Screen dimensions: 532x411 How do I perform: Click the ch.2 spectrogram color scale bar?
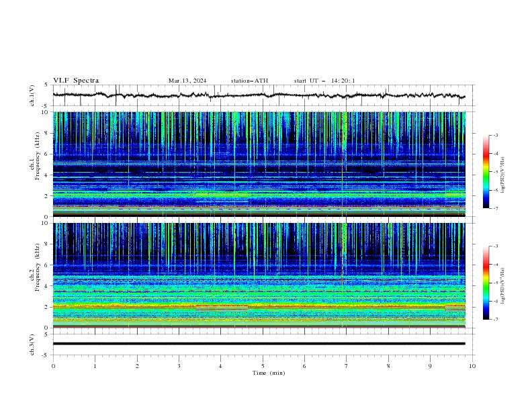coord(486,283)
